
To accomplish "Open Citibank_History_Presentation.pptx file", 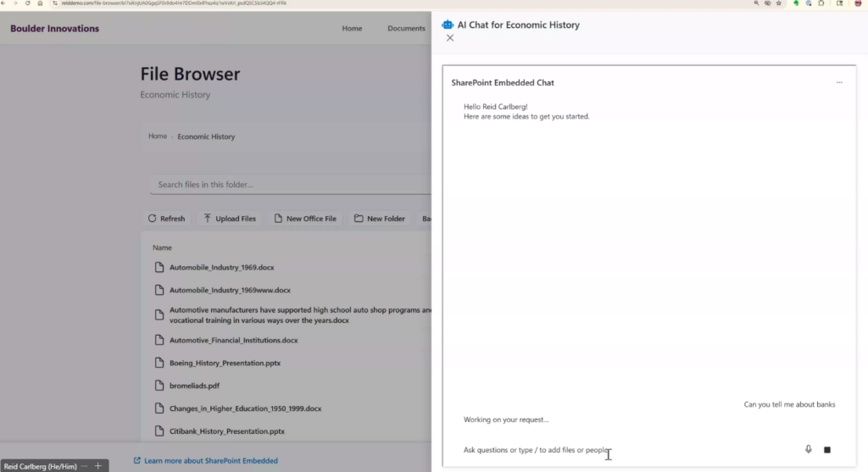I will click(x=227, y=431).
